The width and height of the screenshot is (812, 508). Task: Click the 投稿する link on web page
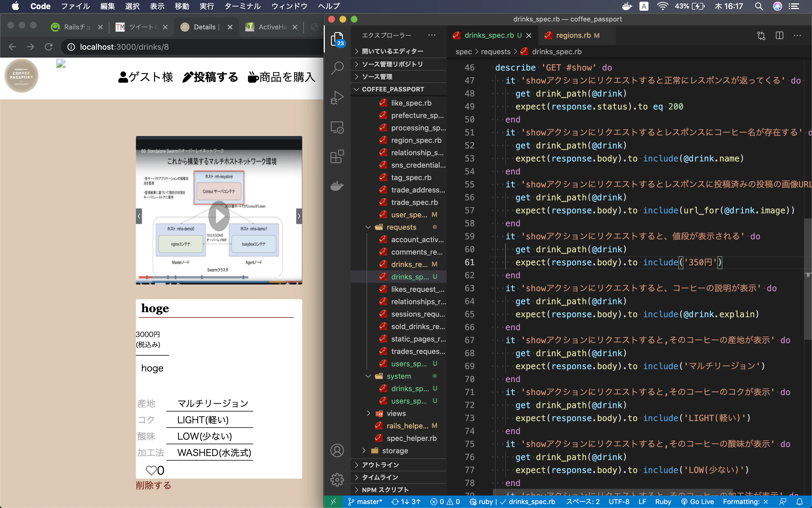pyautogui.click(x=210, y=77)
